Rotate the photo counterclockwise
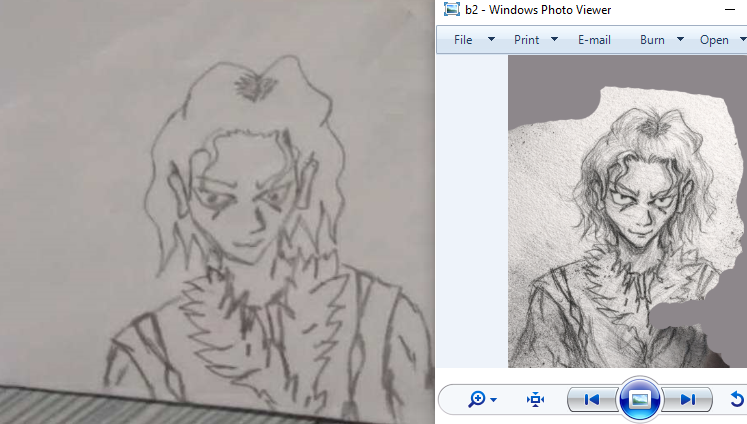This screenshot has height=424, width=747. [x=737, y=399]
